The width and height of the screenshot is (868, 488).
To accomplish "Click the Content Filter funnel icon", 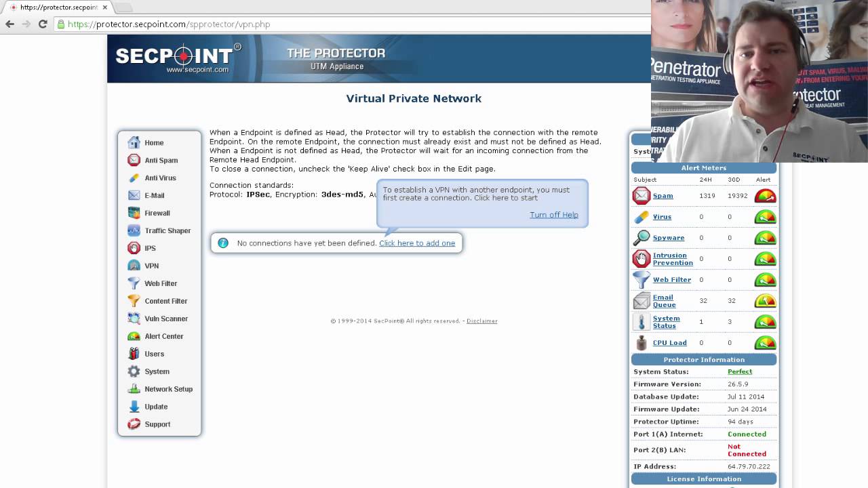I will [x=134, y=301].
